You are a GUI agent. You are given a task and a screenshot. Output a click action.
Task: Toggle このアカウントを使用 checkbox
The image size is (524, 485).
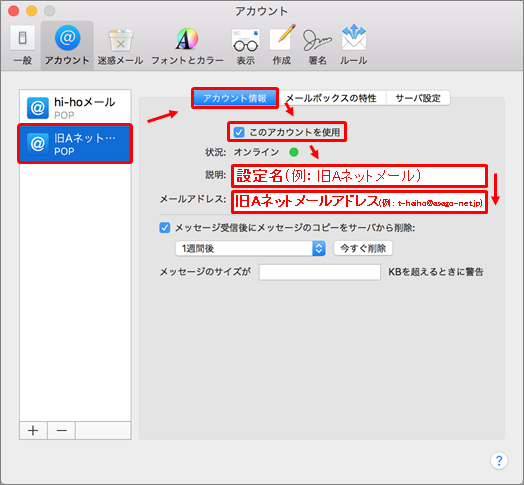(239, 132)
